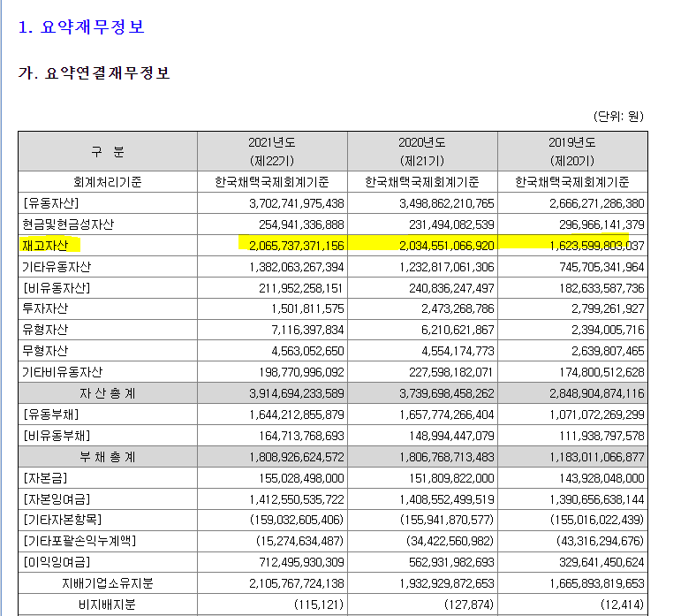Click the '비지배지분' row label
Viewport: 696px width, 616px height.
pyautogui.click(x=108, y=605)
